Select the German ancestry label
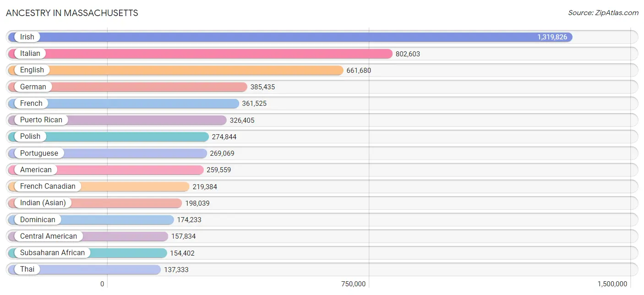Screen dimensions: 644x295 33,87
